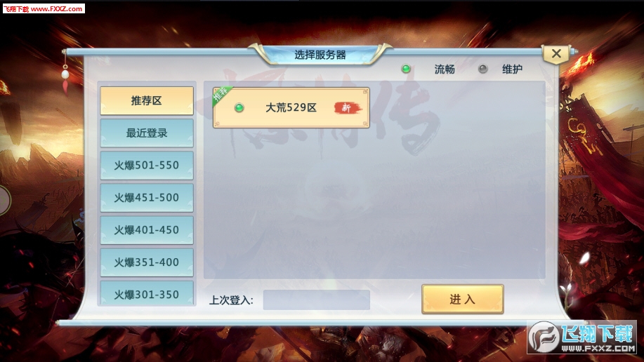Close the server selection dialog

[x=556, y=53]
